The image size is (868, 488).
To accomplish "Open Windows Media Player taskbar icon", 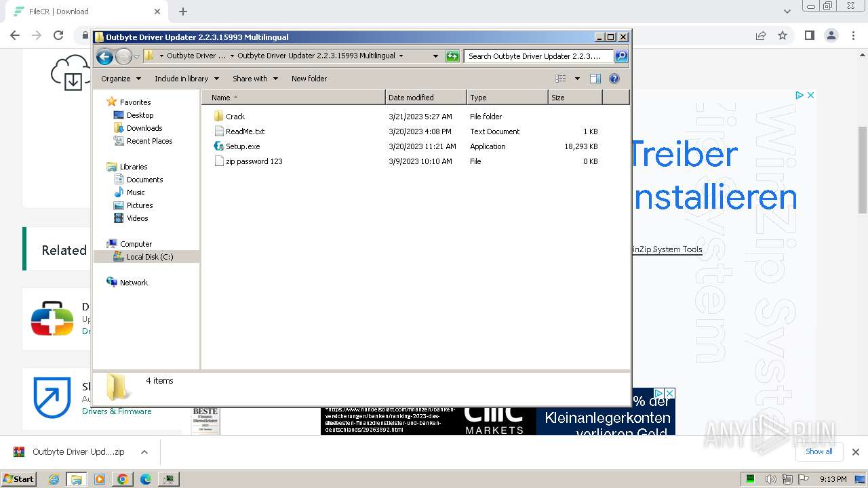I will pos(100,479).
